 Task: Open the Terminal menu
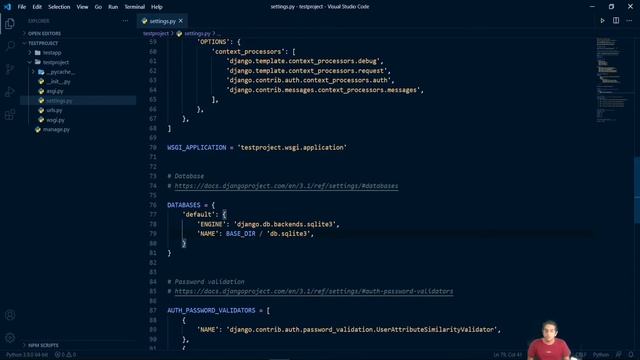coord(135,7)
